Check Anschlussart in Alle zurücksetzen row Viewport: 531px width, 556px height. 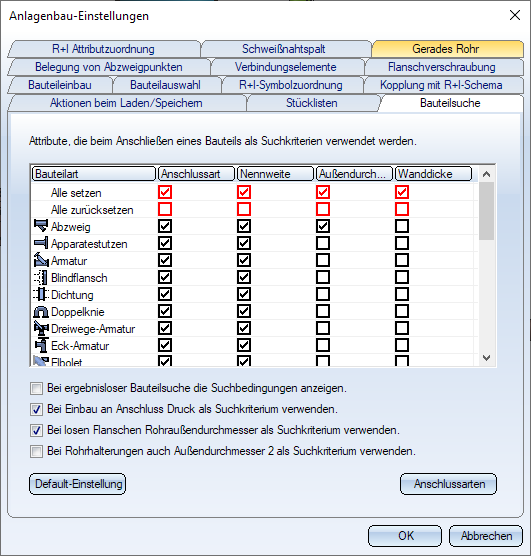[165, 209]
